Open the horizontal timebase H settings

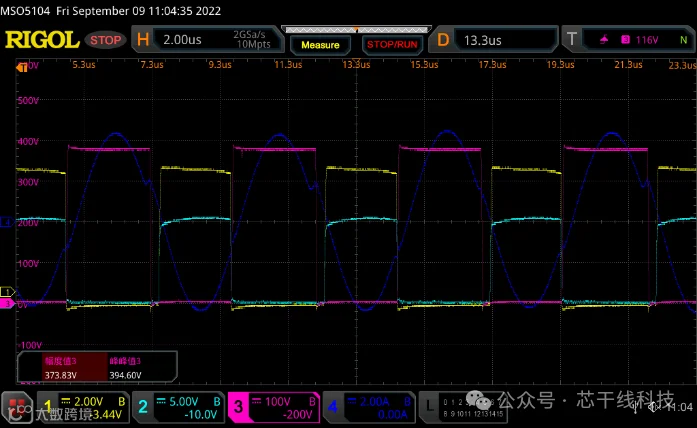coord(143,40)
